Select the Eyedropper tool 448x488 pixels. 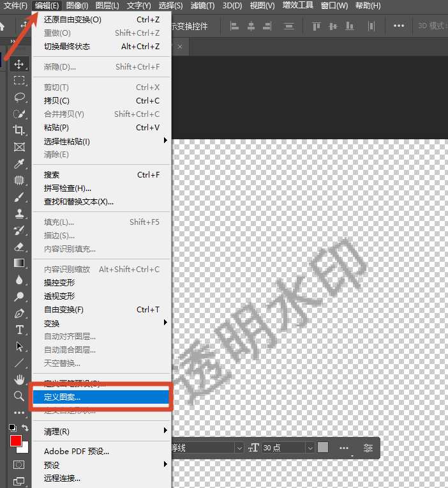(19, 164)
